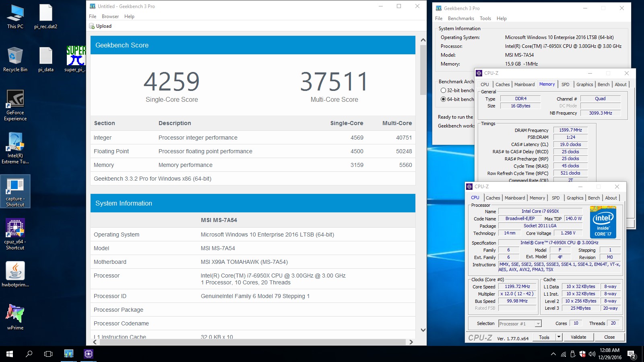Open File menu in Untitled Geekbench window
The width and height of the screenshot is (644, 362).
click(93, 16)
